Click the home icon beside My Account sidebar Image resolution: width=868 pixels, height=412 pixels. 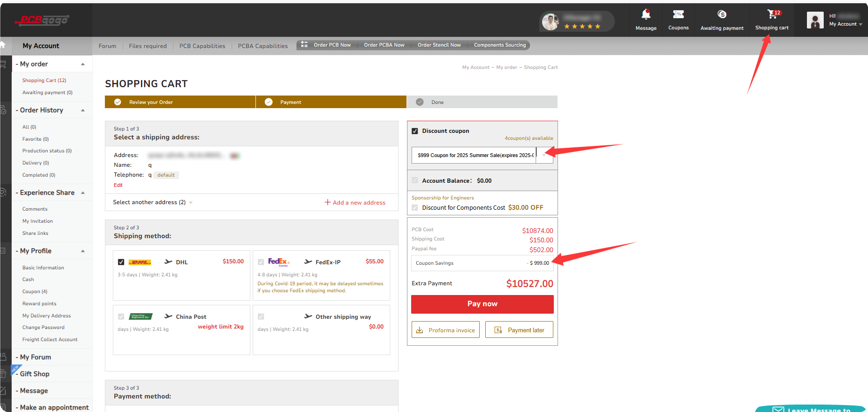pyautogui.click(x=2, y=45)
